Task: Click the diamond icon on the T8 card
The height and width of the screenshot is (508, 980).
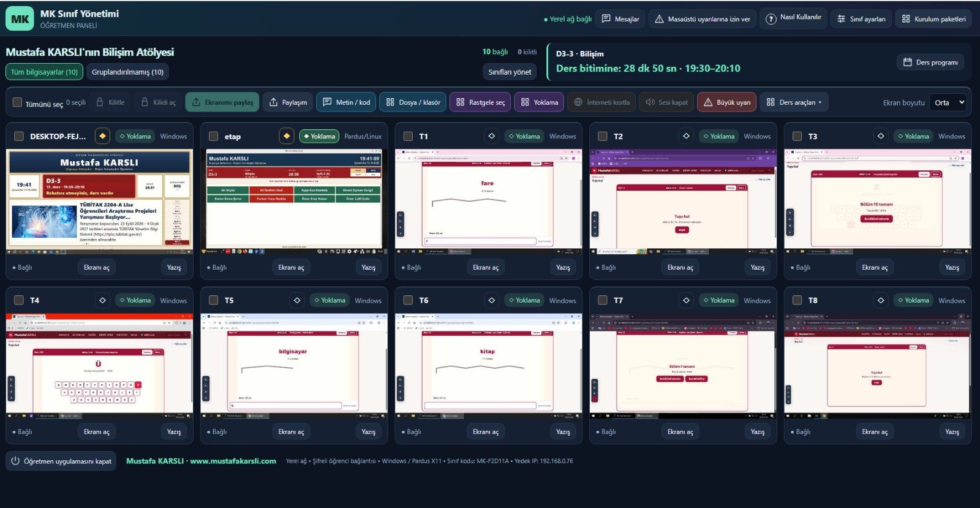Action: coord(881,300)
